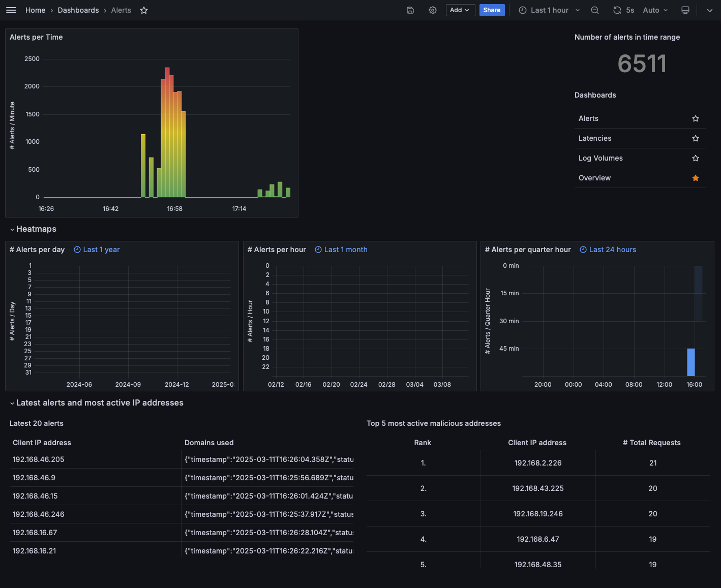Click the 6511 alert count value
Image resolution: width=721 pixels, height=588 pixels.
(x=642, y=64)
